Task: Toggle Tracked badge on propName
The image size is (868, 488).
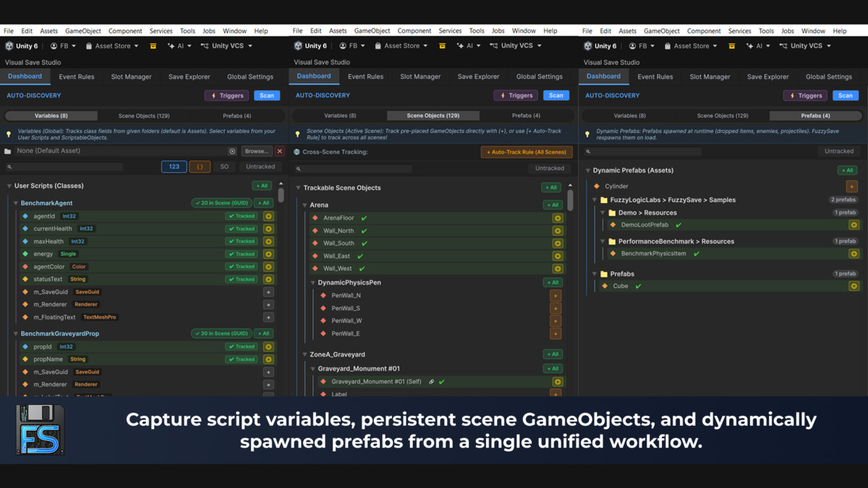Action: [242, 359]
